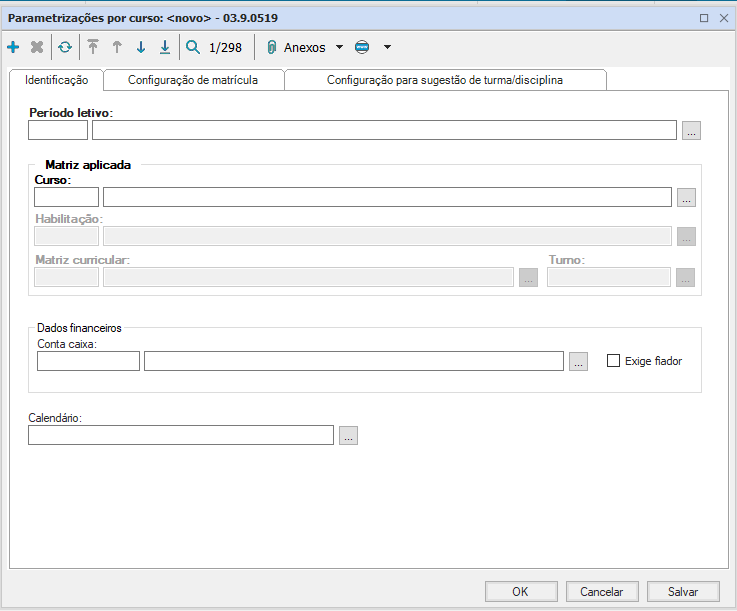Open Configuração para sugestão de turma/disciplina tab
The height and width of the screenshot is (611, 737).
coord(445,80)
